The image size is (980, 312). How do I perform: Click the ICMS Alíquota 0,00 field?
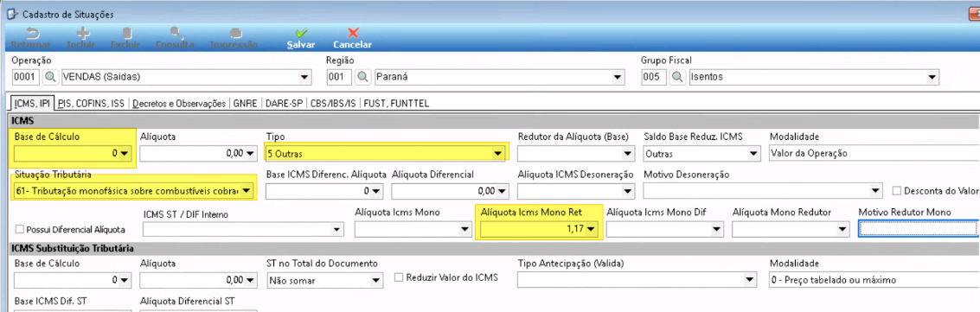tap(199, 153)
